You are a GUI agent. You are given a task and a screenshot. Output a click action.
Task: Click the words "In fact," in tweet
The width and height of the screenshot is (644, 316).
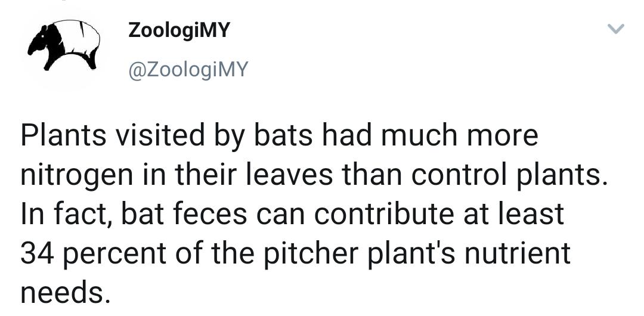66,216
